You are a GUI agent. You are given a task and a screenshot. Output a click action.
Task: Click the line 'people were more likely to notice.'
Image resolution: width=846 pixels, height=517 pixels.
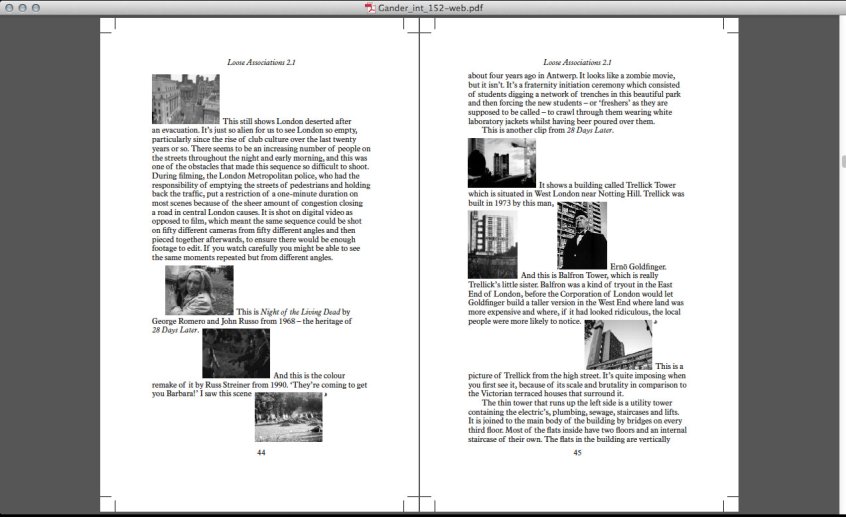click(524, 321)
